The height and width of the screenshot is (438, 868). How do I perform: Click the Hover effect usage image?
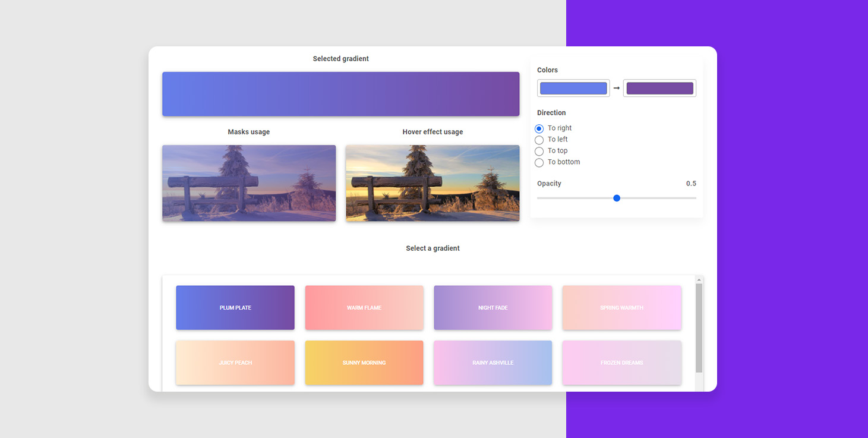tap(433, 183)
